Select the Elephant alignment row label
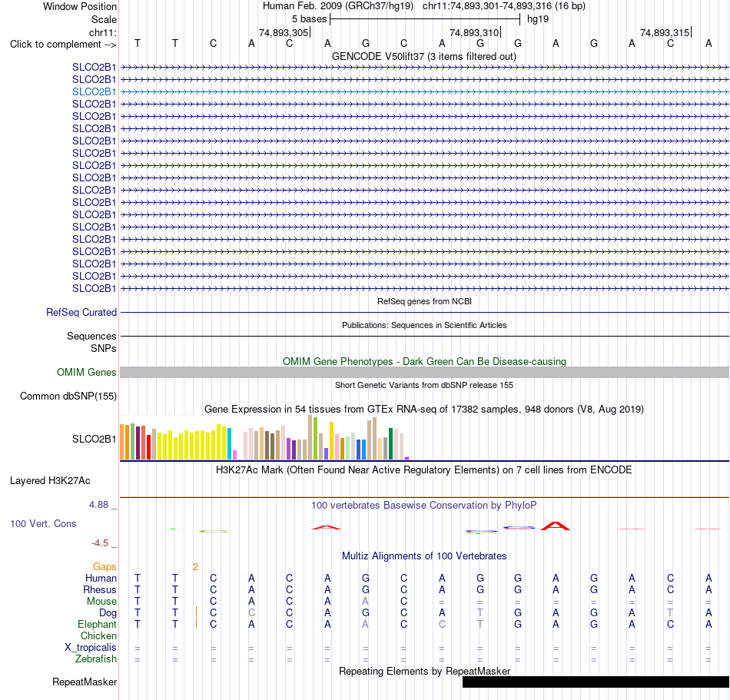730x700 pixels. [97, 624]
